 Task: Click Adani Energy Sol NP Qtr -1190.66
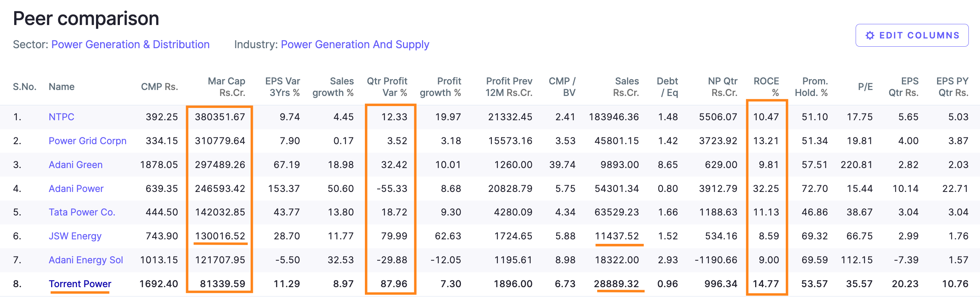click(x=716, y=260)
